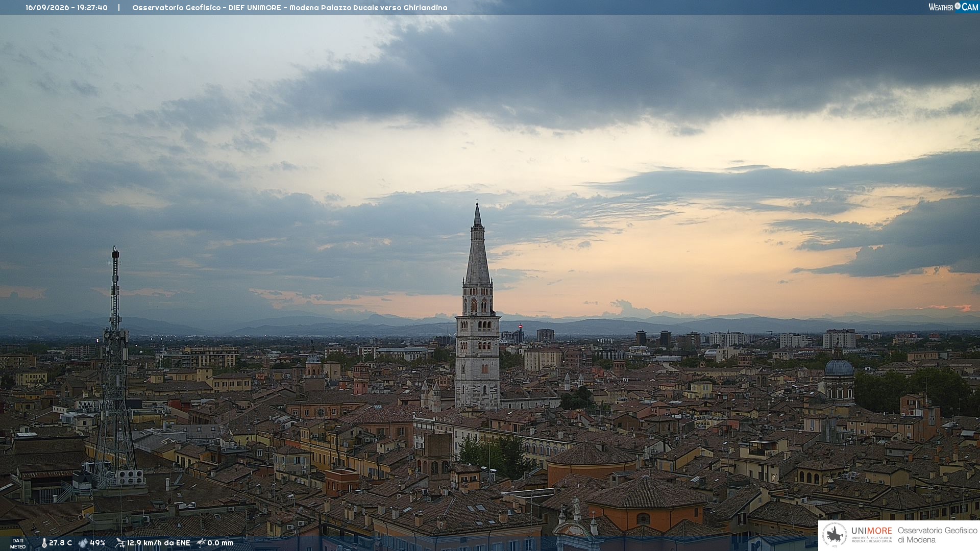The width and height of the screenshot is (980, 551).
Task: Click the red beacon light on the distant building
Action: click(520, 327)
